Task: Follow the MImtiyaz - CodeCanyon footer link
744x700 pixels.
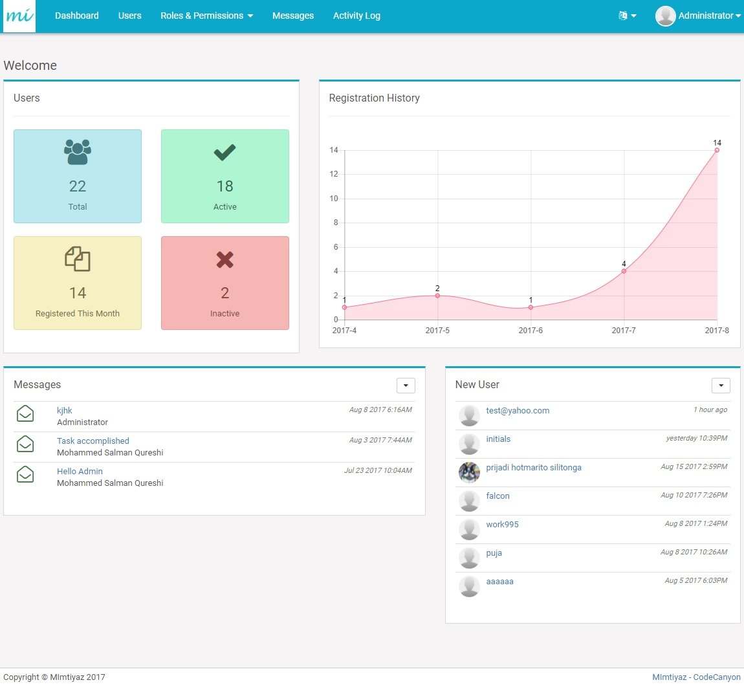Action: (696, 677)
